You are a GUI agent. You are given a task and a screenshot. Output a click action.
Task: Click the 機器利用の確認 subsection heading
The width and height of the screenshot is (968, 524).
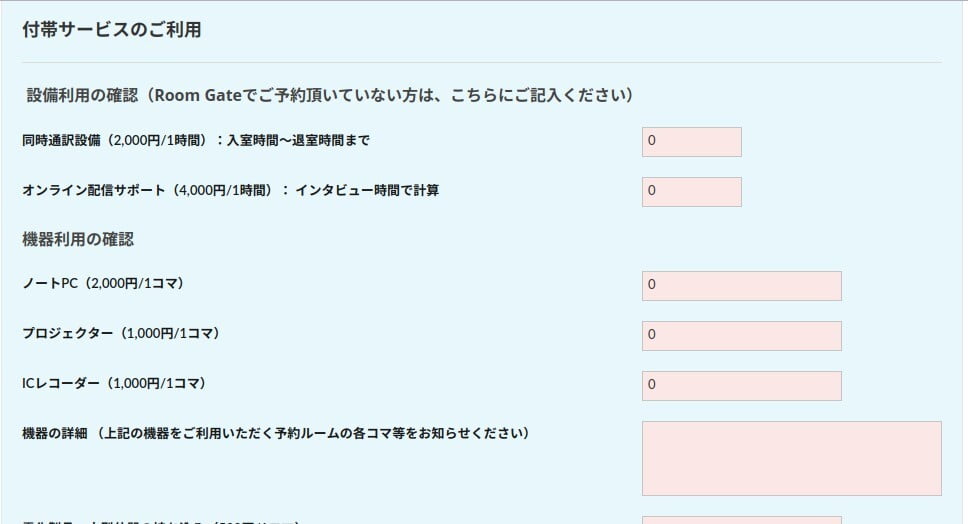(x=78, y=239)
